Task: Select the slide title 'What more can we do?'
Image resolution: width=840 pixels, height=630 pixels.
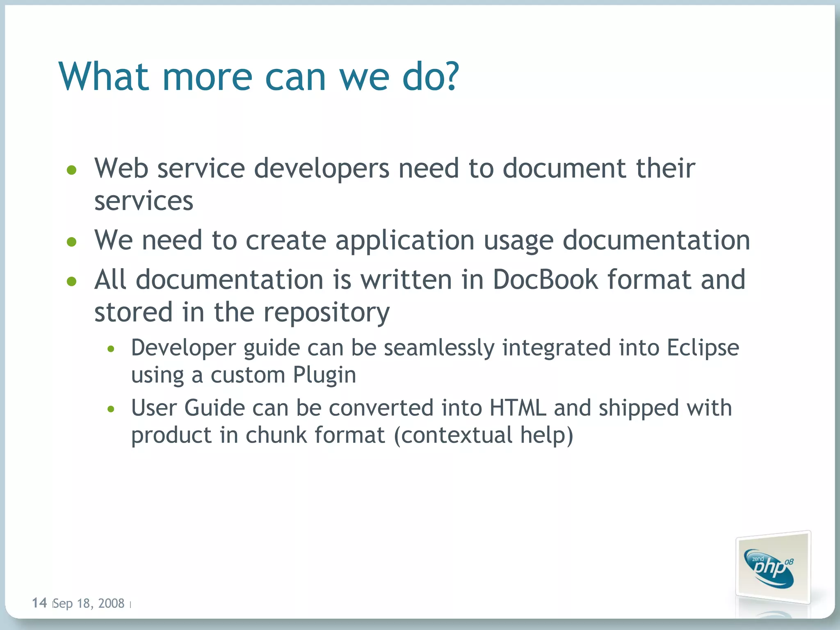Action: (259, 77)
